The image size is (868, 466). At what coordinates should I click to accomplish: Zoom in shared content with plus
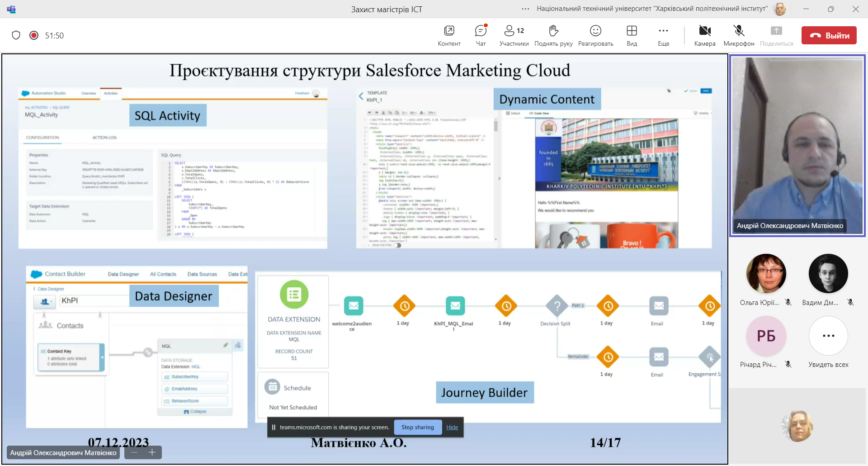[x=152, y=452]
